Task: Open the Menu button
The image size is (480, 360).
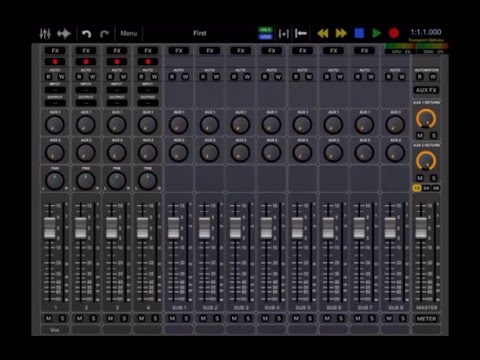Action: point(129,33)
